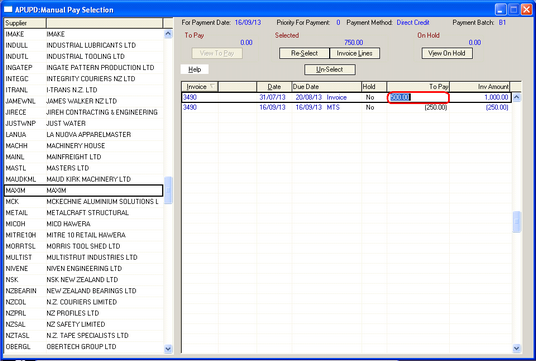Click the To Pay column header
Viewport: 536px width, 361px height.
tap(418, 87)
